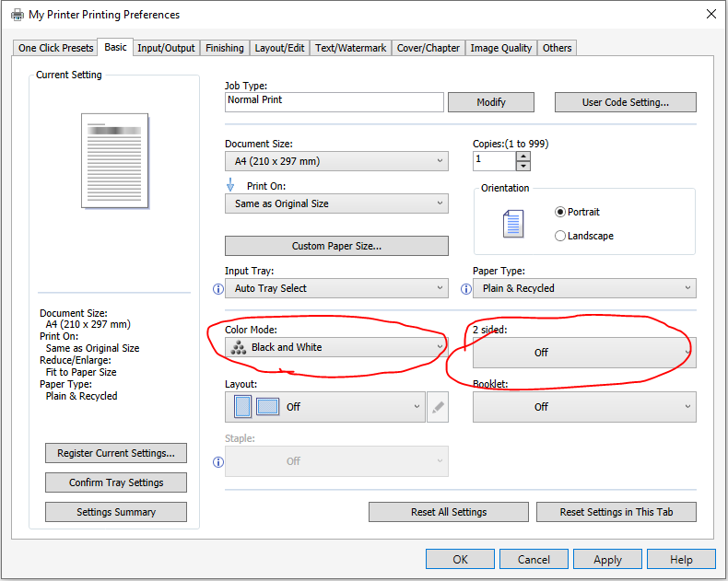Increase the number of copies
Image resolution: width=728 pixels, height=581 pixels.
(523, 156)
